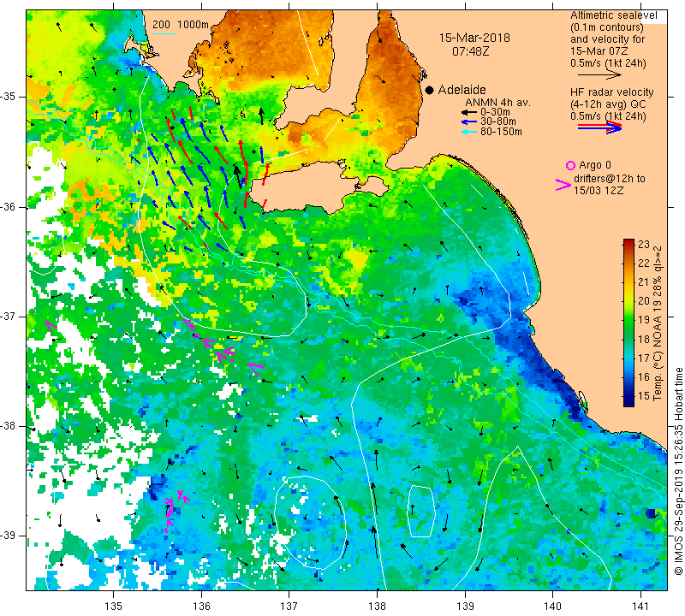Select the 'Argo 0' legend label
Screen dimensions: 685x616
point(595,165)
